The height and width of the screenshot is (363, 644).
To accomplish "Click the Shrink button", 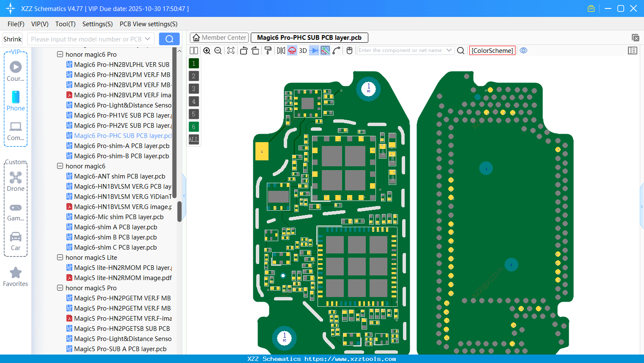I will 12,39.
